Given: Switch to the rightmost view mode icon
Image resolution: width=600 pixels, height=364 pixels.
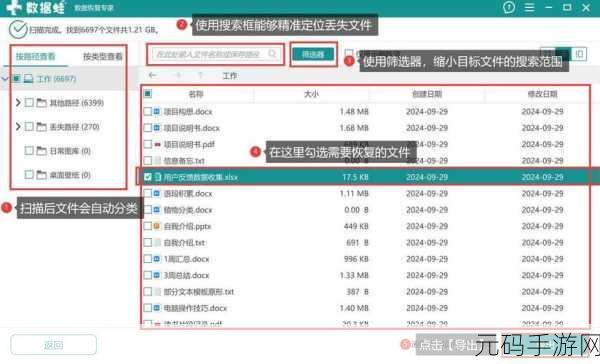Looking at the screenshot, I should (579, 54).
